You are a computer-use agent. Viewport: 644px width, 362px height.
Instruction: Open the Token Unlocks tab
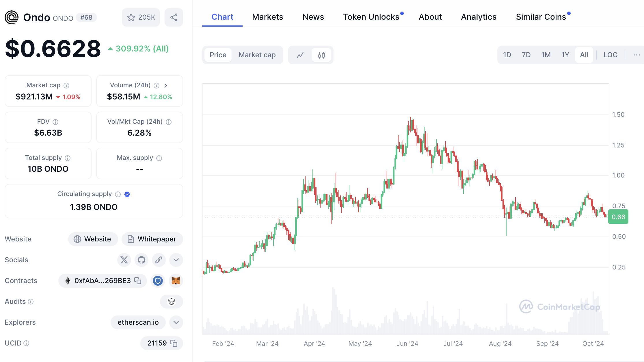coord(371,17)
